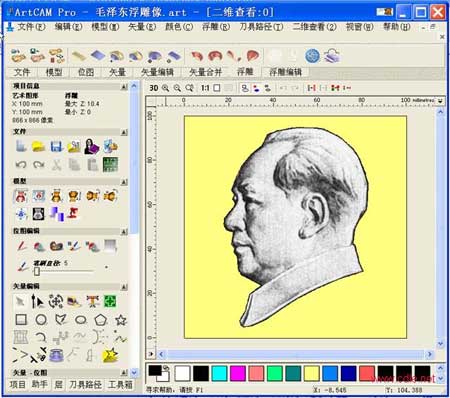Click the zoom in magnifier icon

point(165,88)
